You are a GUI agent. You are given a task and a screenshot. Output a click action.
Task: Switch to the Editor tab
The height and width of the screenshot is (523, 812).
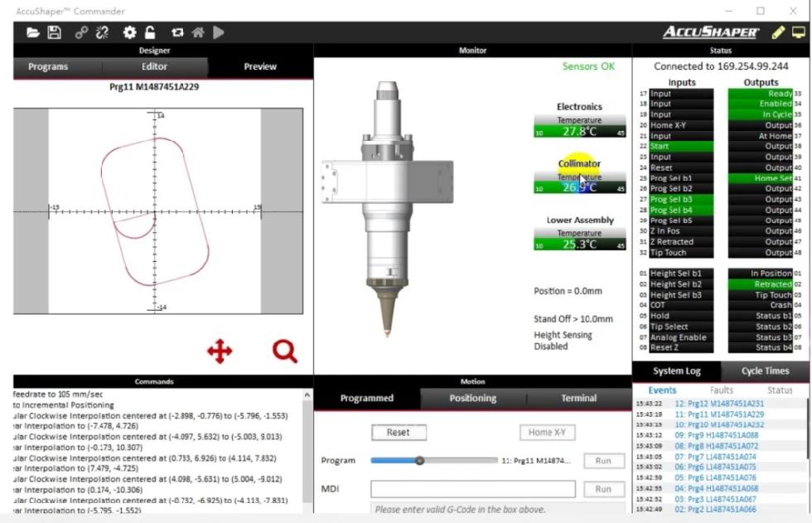pos(154,67)
